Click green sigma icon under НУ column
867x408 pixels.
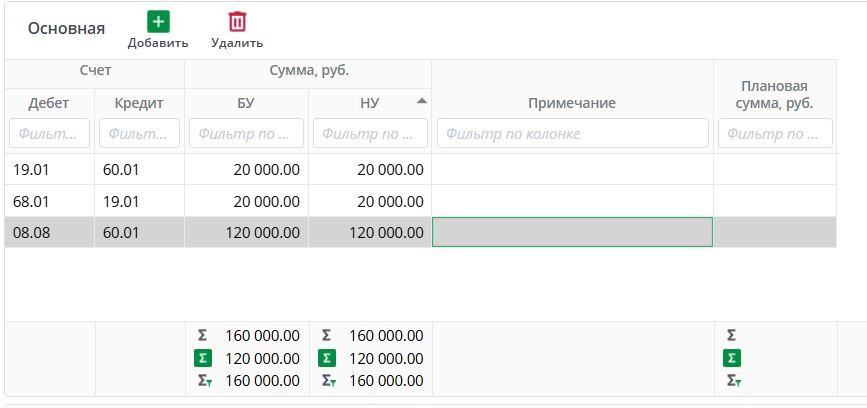[327, 358]
